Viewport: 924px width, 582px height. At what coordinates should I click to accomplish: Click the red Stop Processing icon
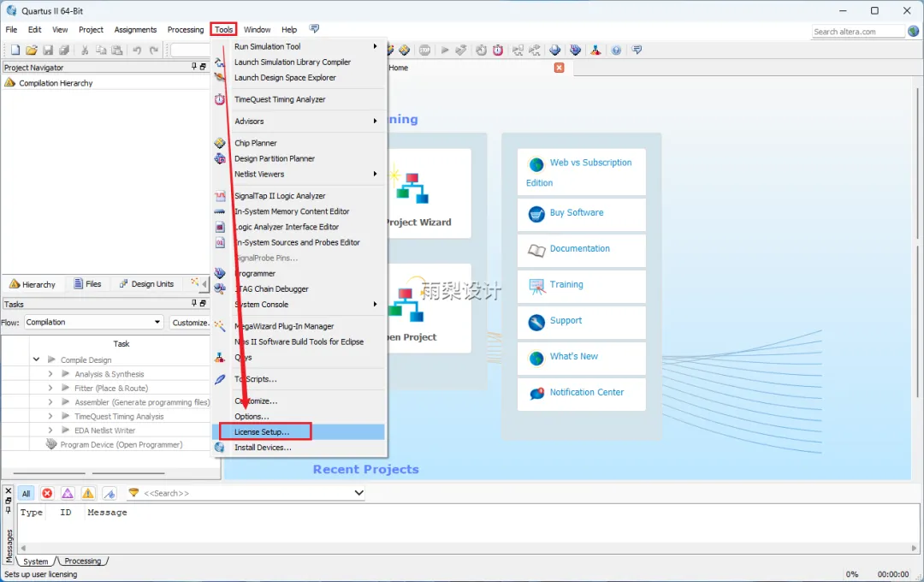(425, 50)
